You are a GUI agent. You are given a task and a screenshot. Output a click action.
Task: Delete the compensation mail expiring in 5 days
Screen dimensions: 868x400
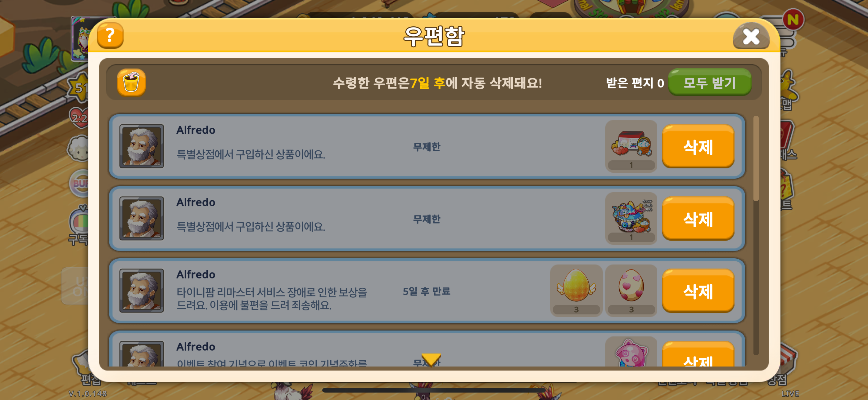pos(698,291)
